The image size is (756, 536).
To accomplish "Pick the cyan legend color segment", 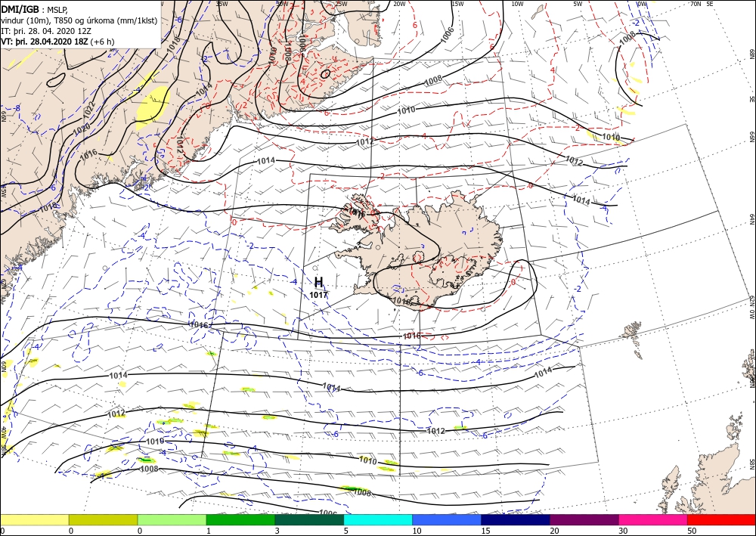I will [x=378, y=519].
